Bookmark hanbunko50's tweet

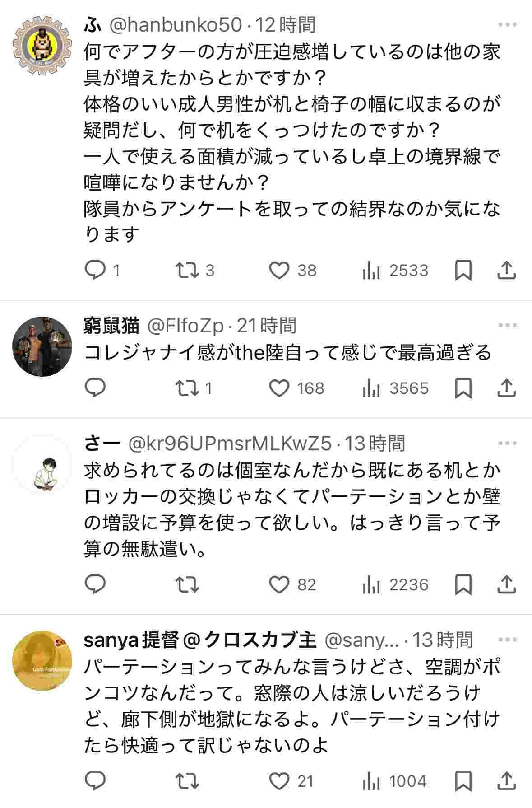(463, 270)
